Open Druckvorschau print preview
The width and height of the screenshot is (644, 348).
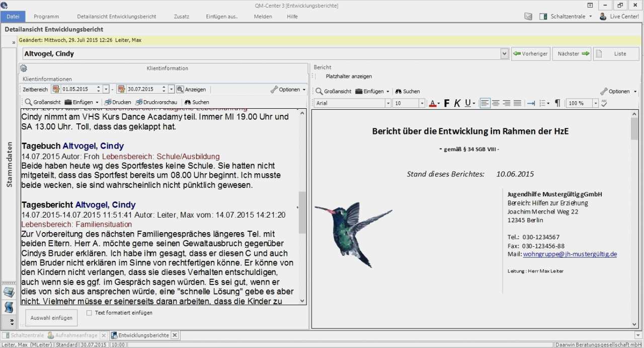(x=156, y=102)
